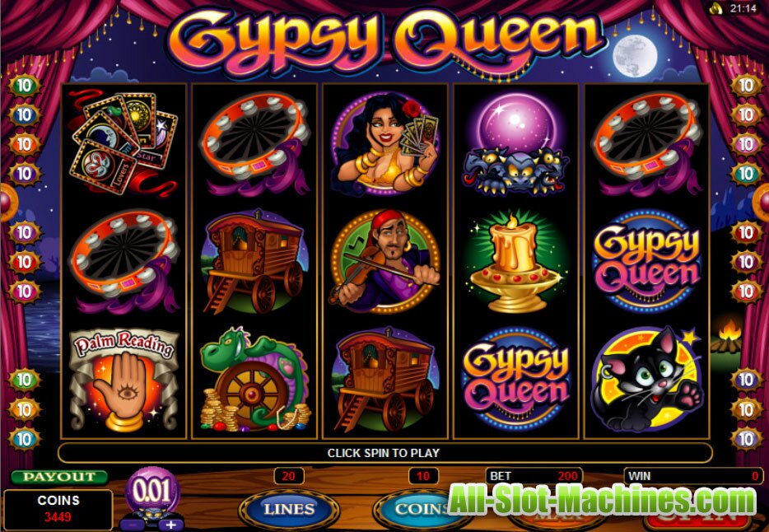Select the purple crystal ball symbol
The height and width of the screenshot is (532, 769).
click(x=516, y=143)
